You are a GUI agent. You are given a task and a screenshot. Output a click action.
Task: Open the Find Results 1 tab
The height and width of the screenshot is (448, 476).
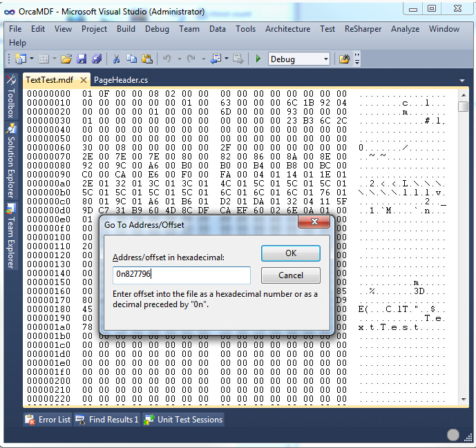[107, 420]
